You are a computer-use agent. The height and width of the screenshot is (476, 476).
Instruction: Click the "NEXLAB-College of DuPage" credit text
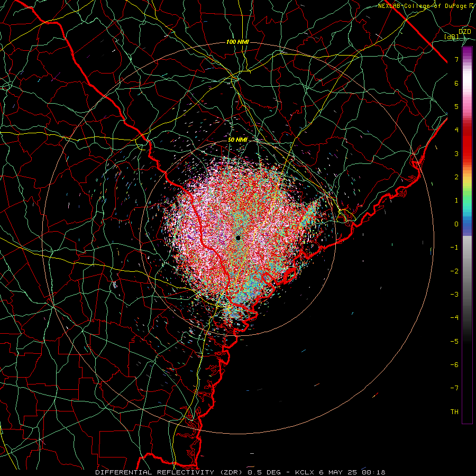click(x=422, y=6)
